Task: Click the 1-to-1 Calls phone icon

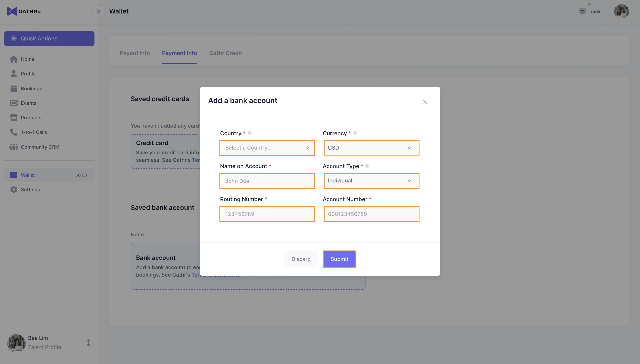Action: (x=13, y=132)
